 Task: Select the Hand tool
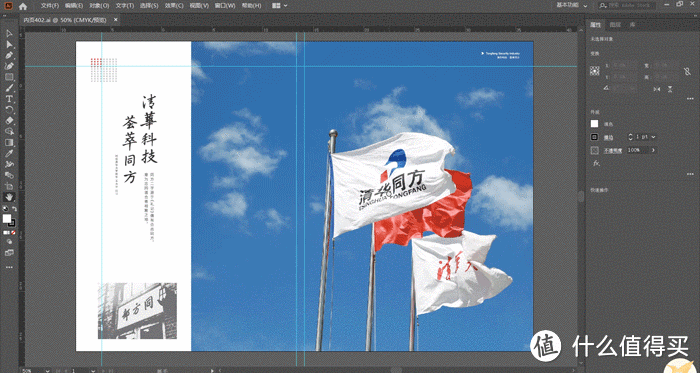9,197
